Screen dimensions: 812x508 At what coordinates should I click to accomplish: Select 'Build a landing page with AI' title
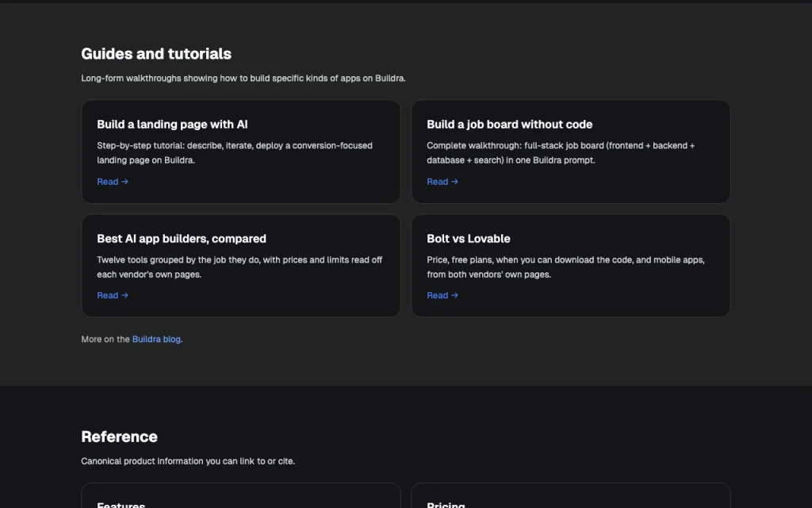click(172, 125)
